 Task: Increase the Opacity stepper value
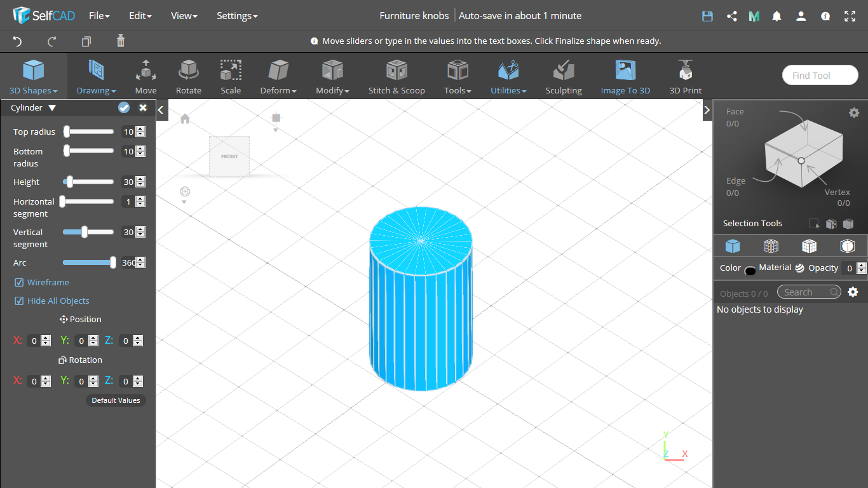coord(862,265)
